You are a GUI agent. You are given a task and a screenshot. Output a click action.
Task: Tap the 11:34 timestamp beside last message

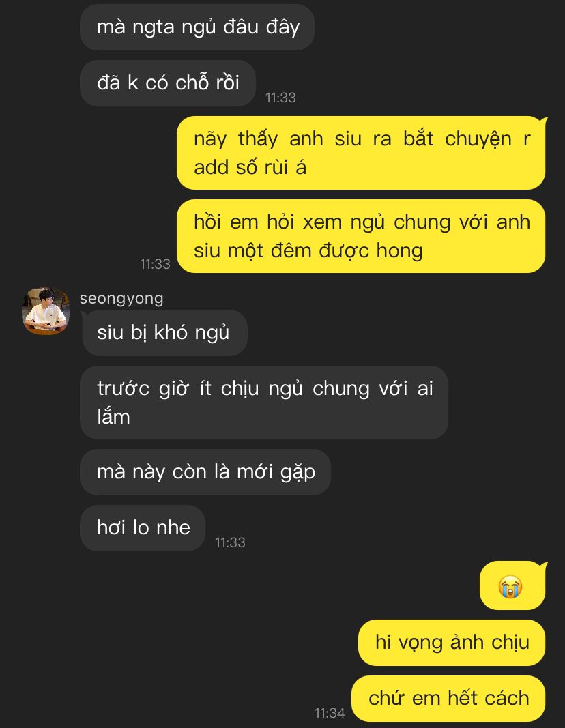tap(330, 713)
